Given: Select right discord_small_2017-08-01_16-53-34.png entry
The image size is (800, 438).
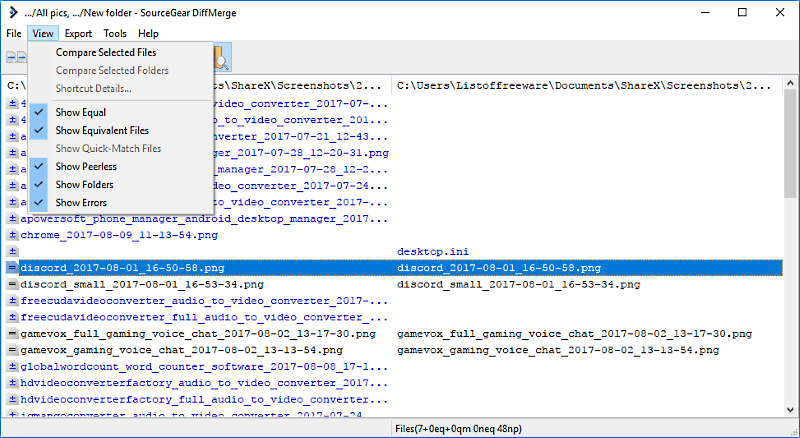Looking at the screenshot, I should (518, 284).
